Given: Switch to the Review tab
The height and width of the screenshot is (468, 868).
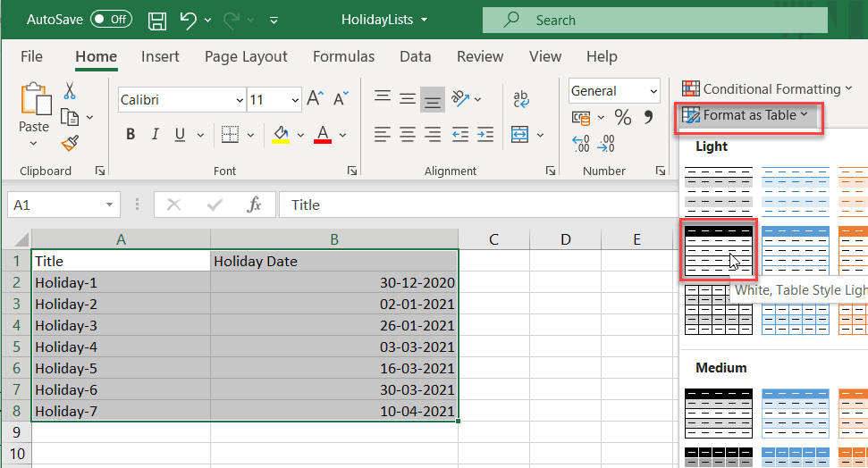Looking at the screenshot, I should click(480, 56).
